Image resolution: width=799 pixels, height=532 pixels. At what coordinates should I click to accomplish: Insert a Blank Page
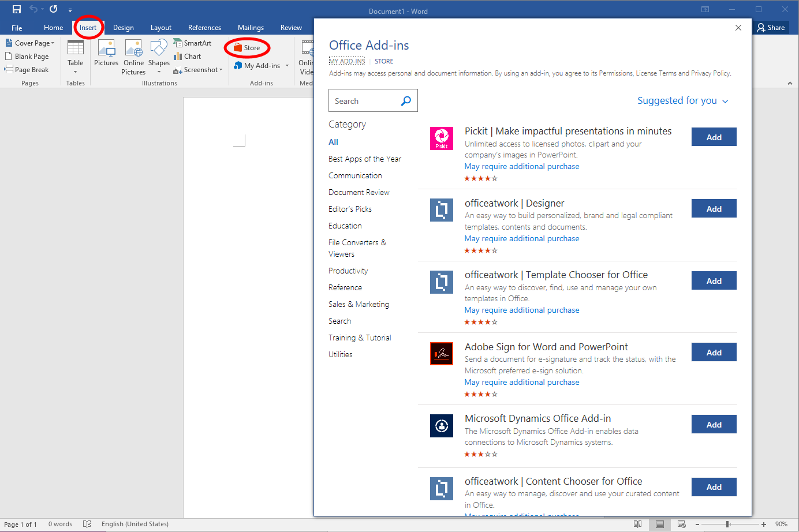pos(27,57)
